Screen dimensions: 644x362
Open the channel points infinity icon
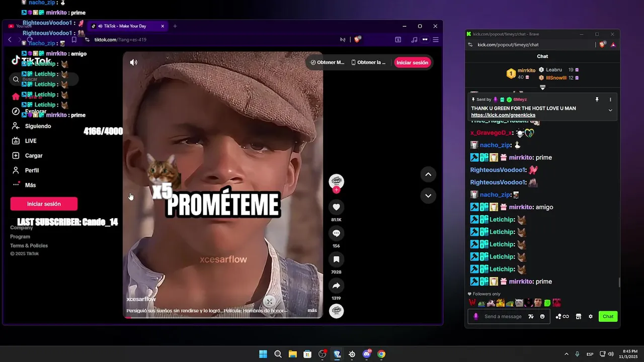(562, 316)
